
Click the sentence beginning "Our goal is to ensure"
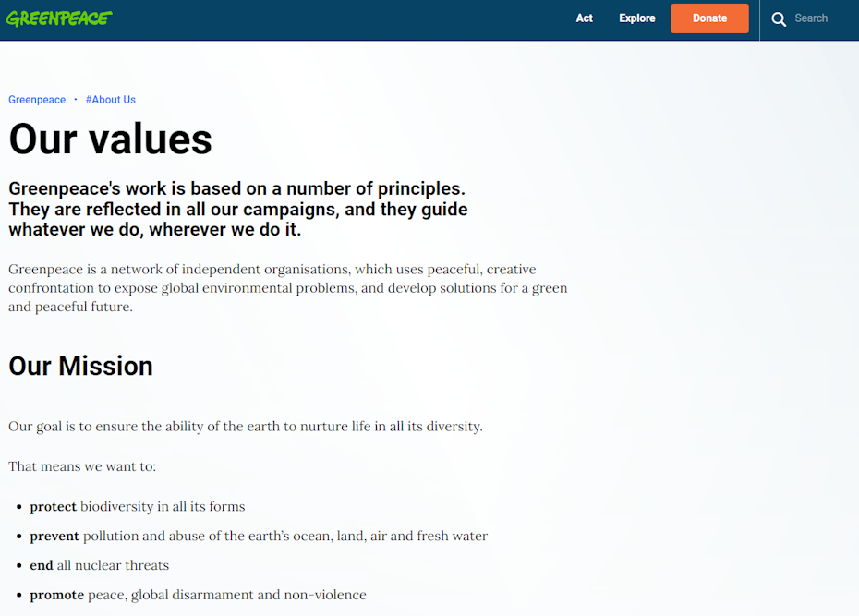point(246,427)
